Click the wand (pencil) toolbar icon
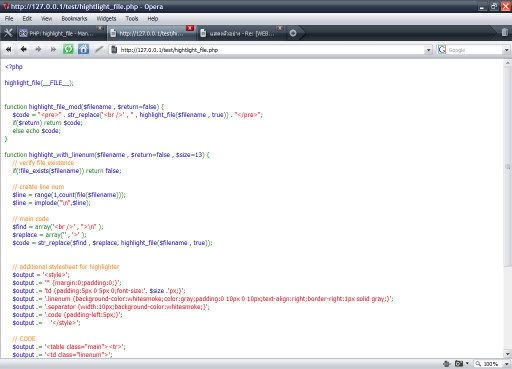This screenshot has height=369, width=512. pos(99,50)
